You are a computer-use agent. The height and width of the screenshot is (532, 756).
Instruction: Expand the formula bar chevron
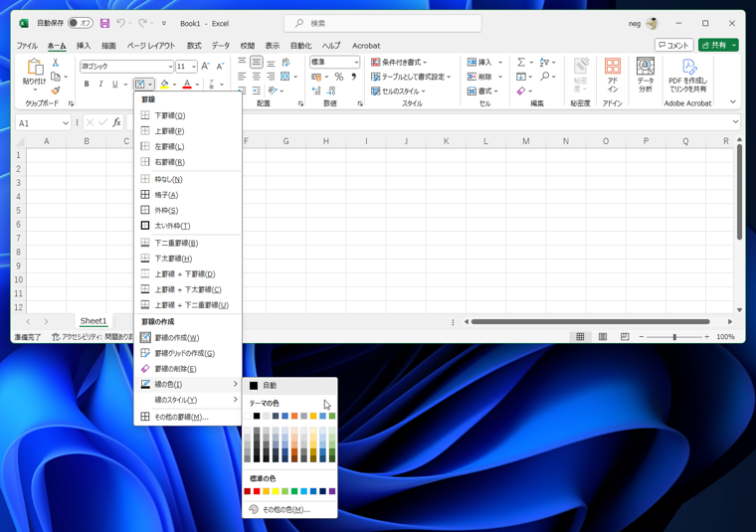[x=735, y=122]
